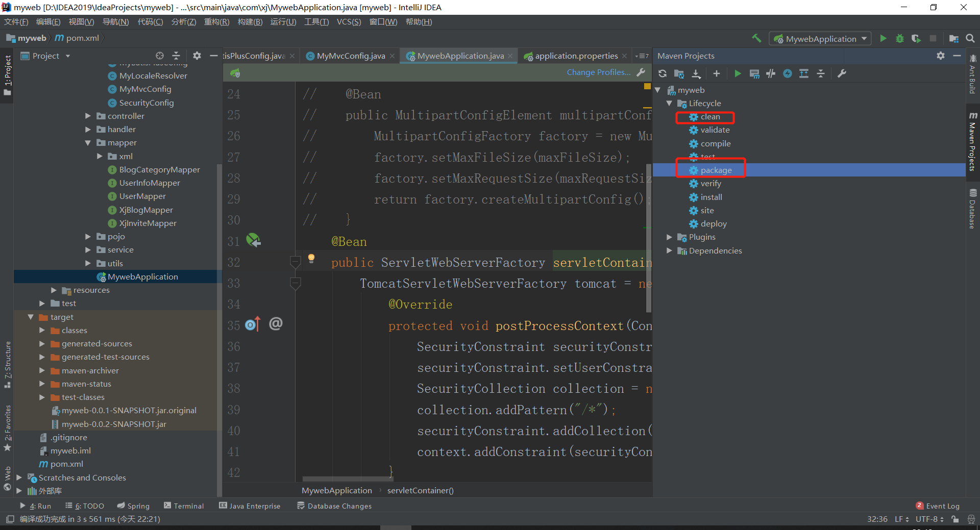980x530 pixels.
Task: Open MywebApplication run configuration dropdown
Action: [x=820, y=39]
